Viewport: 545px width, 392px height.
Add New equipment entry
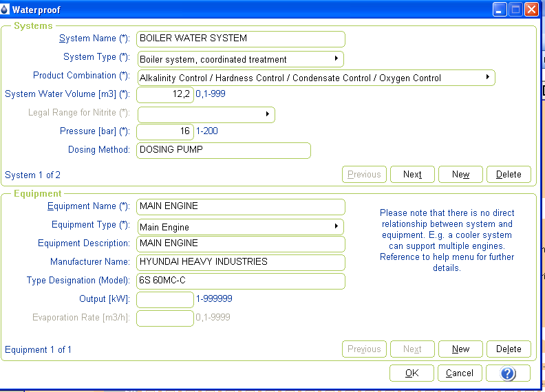460,349
